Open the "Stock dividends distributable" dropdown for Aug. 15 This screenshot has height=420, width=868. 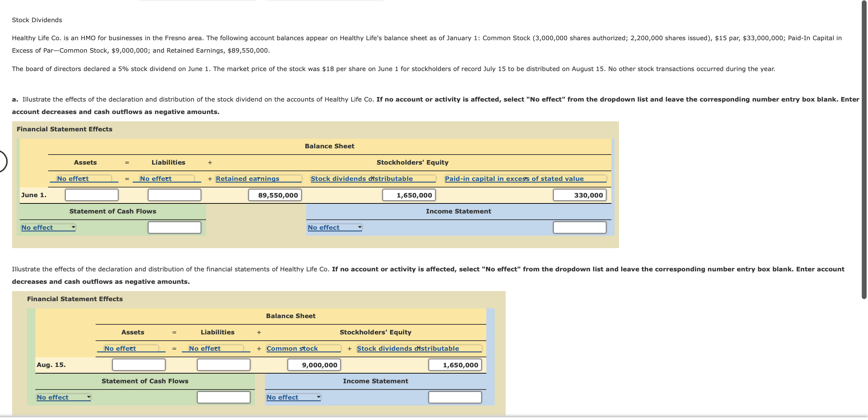coord(419,348)
